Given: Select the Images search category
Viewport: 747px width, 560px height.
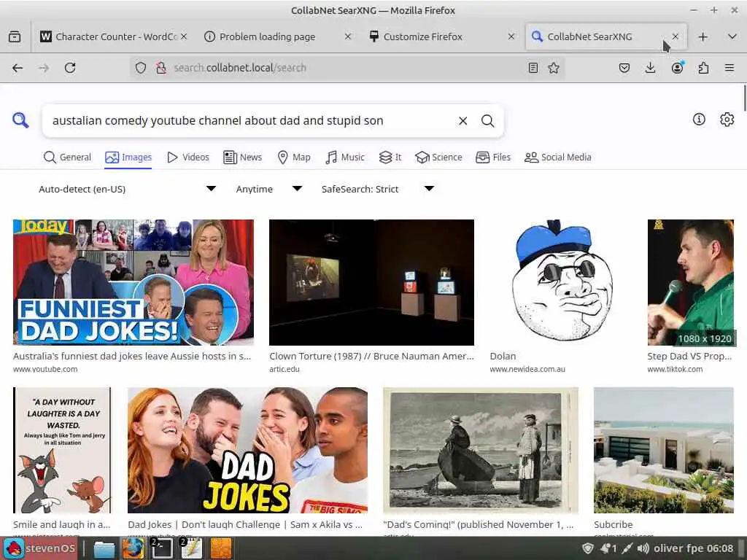Looking at the screenshot, I should (128, 157).
